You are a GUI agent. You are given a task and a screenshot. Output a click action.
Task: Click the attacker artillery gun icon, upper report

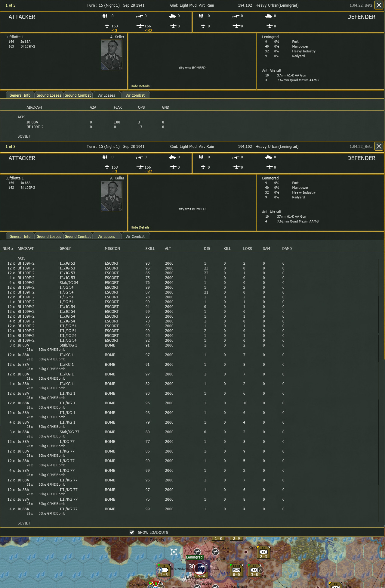click(x=139, y=16)
